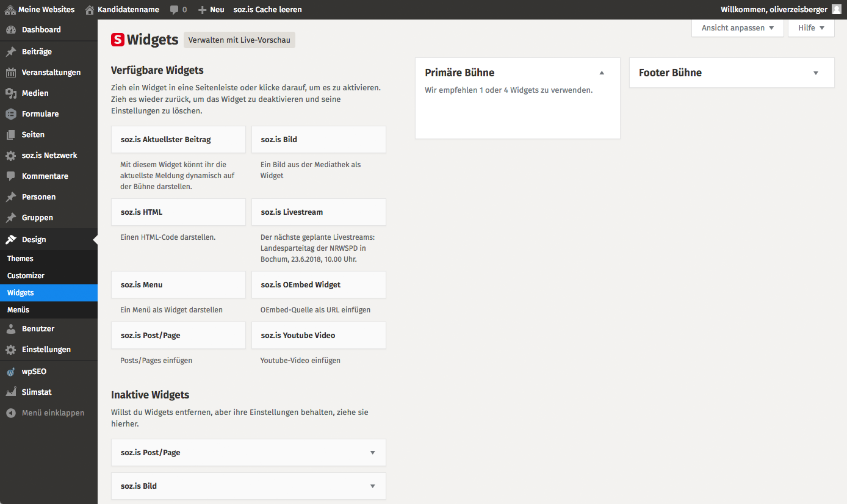Viewport: 847px width, 504px height.
Task: Open the Ansicht anpassen dropdown
Action: coord(738,28)
